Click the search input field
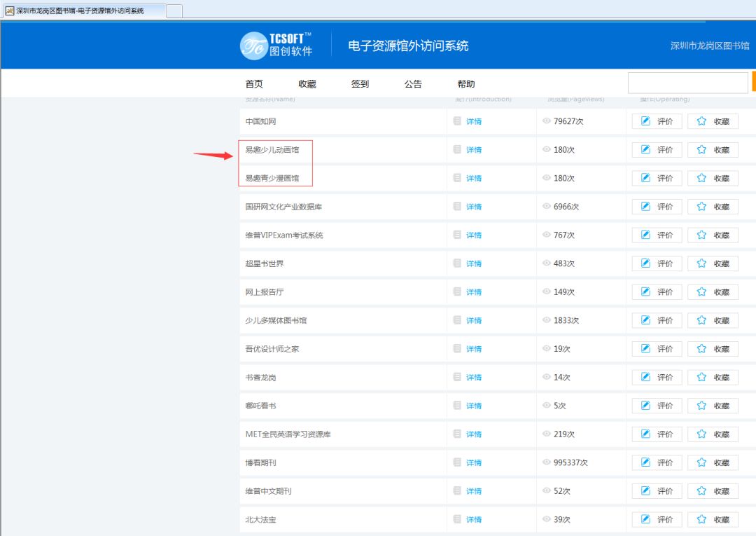 (x=687, y=83)
